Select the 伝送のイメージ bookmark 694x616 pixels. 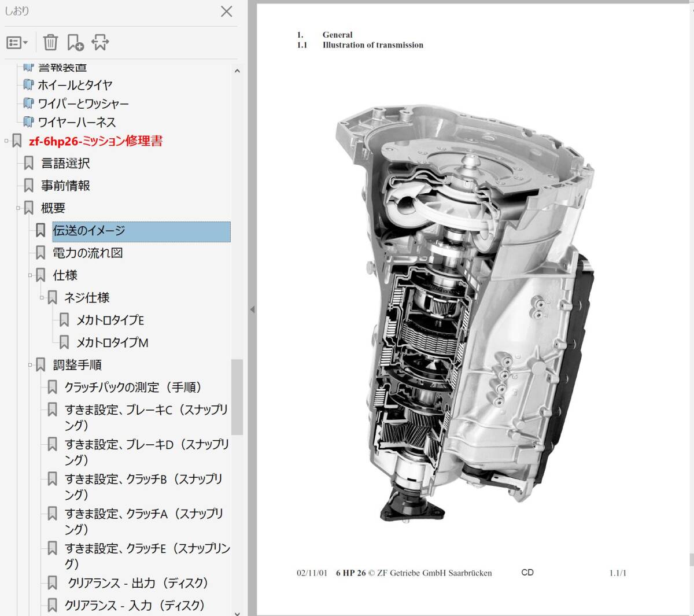pyautogui.click(x=141, y=231)
